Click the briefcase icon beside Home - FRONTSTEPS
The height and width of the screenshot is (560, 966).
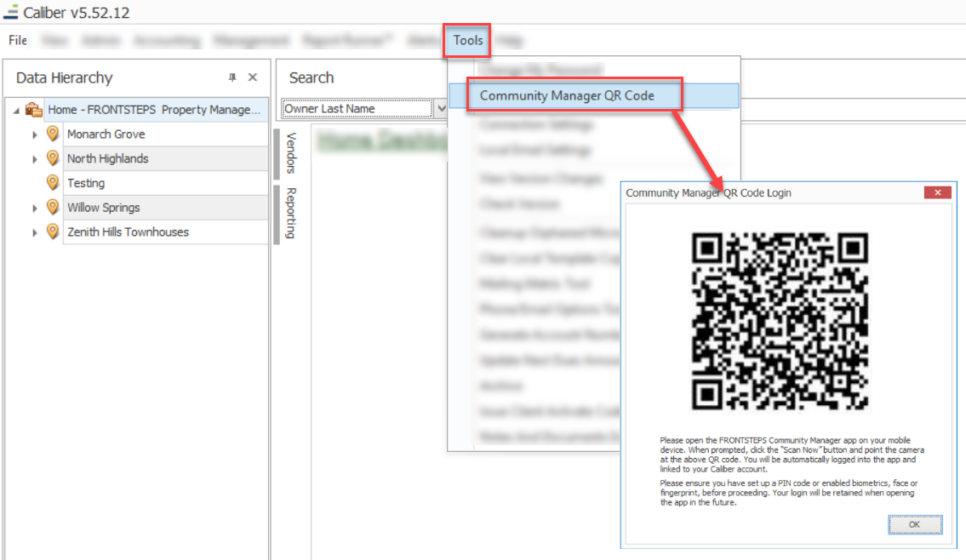coord(32,109)
